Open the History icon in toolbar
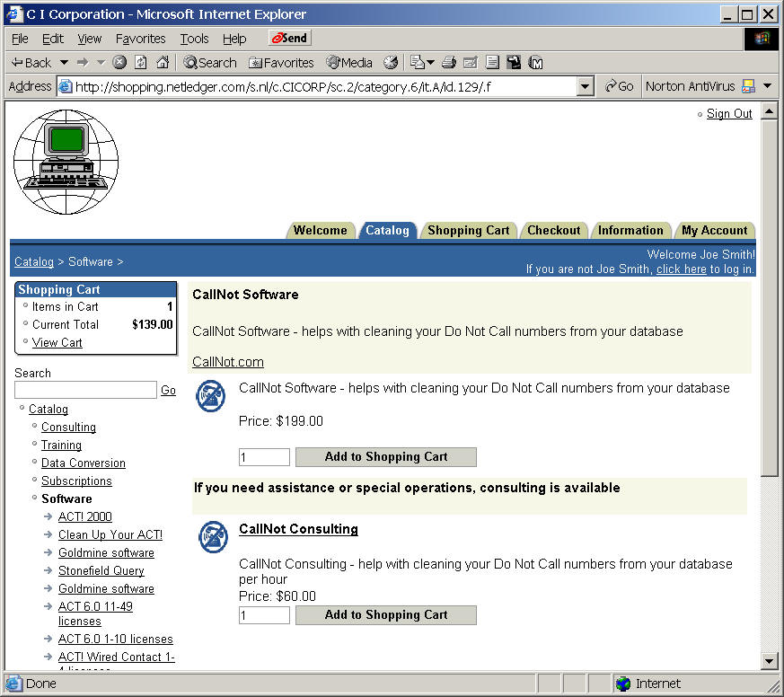This screenshot has width=784, height=697. pos(391,63)
